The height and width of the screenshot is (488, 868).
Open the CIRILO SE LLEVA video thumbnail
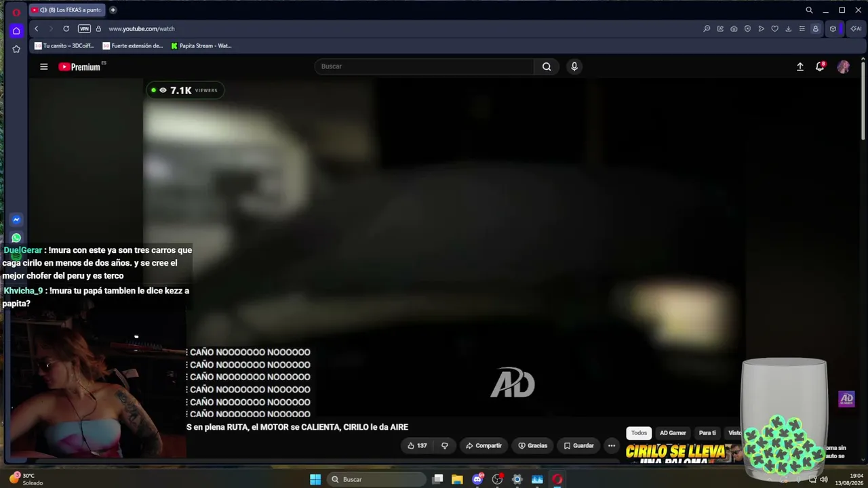[x=684, y=453]
